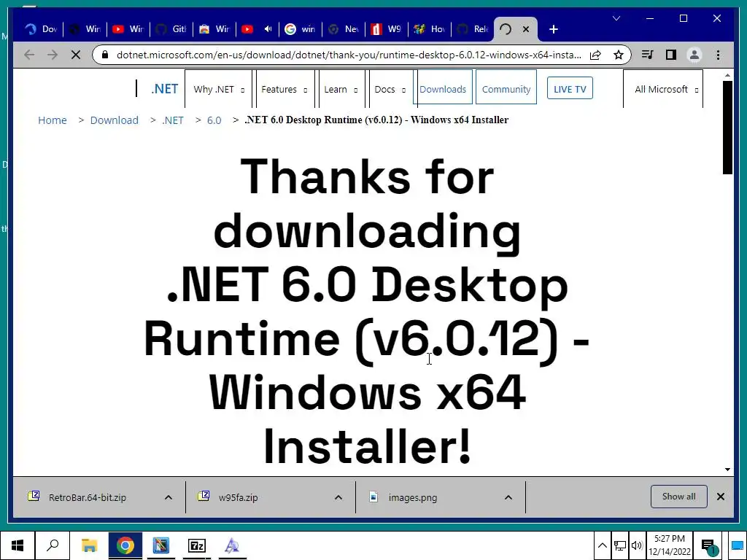Open the notification center icon
The image size is (747, 560).
click(709, 547)
